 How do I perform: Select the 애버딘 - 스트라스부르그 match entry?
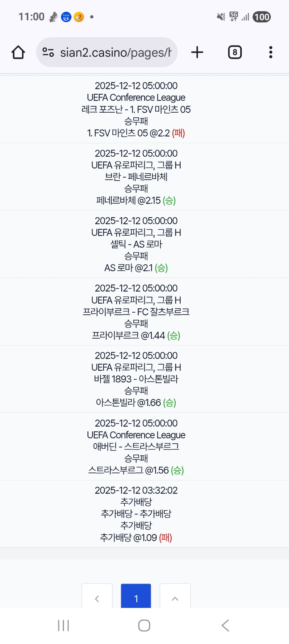click(136, 447)
